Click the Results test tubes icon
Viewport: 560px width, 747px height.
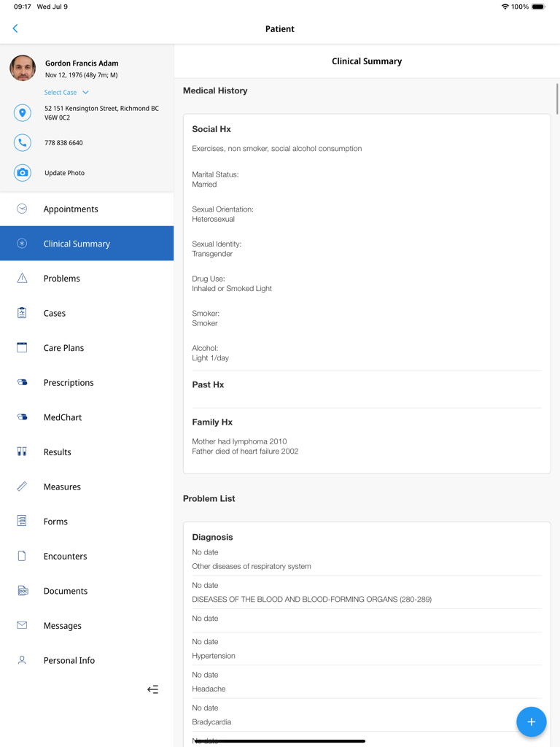tap(22, 452)
